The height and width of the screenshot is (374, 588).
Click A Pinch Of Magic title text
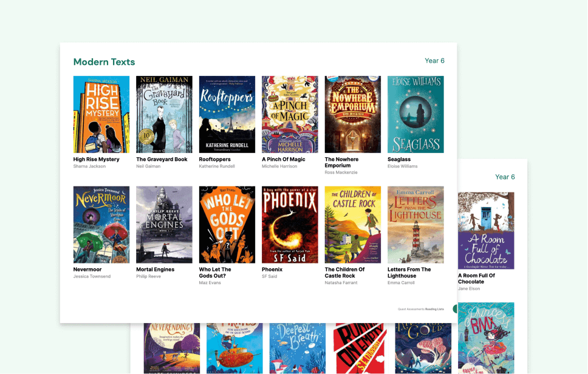pos(284,159)
